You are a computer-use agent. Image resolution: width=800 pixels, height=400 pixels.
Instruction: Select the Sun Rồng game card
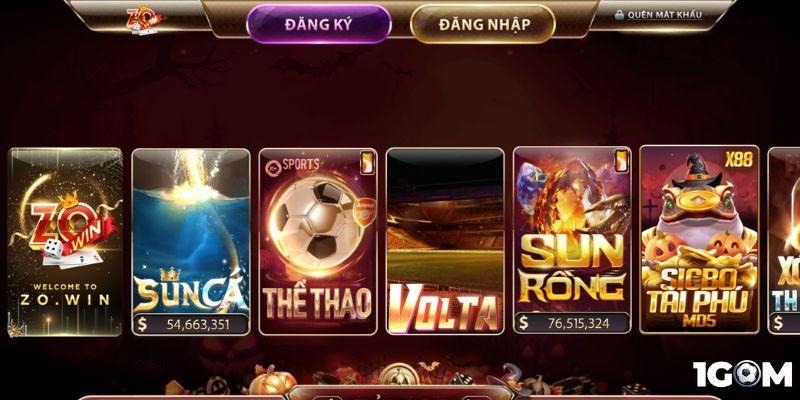coord(572,240)
